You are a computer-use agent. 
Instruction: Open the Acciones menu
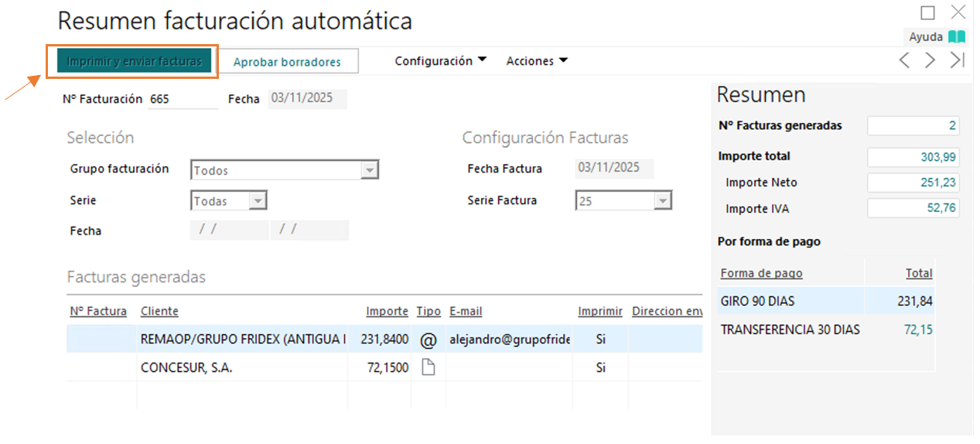tap(537, 61)
